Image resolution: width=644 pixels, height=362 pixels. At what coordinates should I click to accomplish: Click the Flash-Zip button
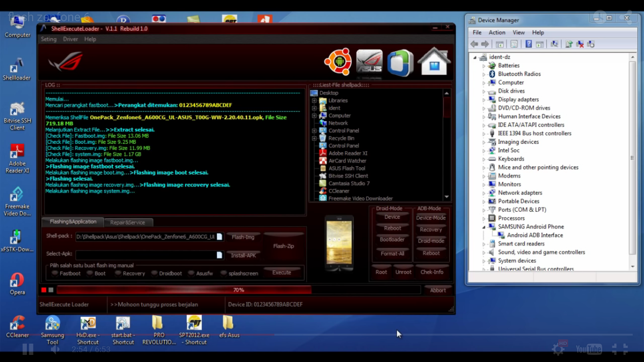283,246
